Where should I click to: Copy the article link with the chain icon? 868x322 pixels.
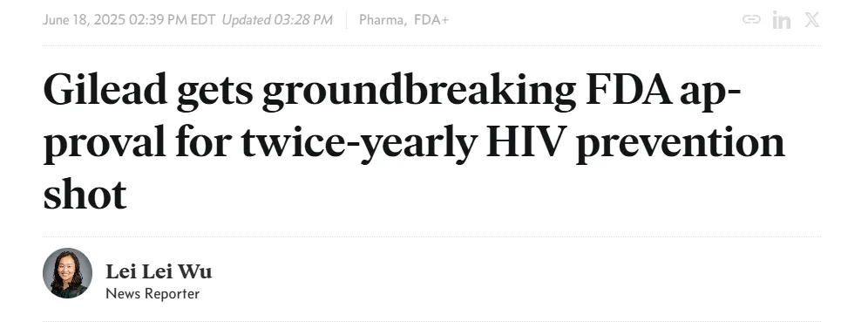click(751, 20)
